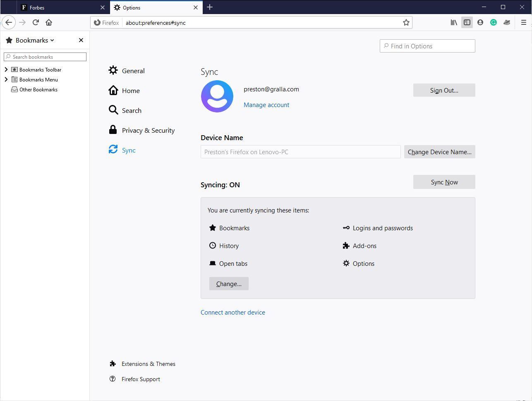Minimize the Firefox window
This screenshot has height=401, width=532.
[484, 7]
